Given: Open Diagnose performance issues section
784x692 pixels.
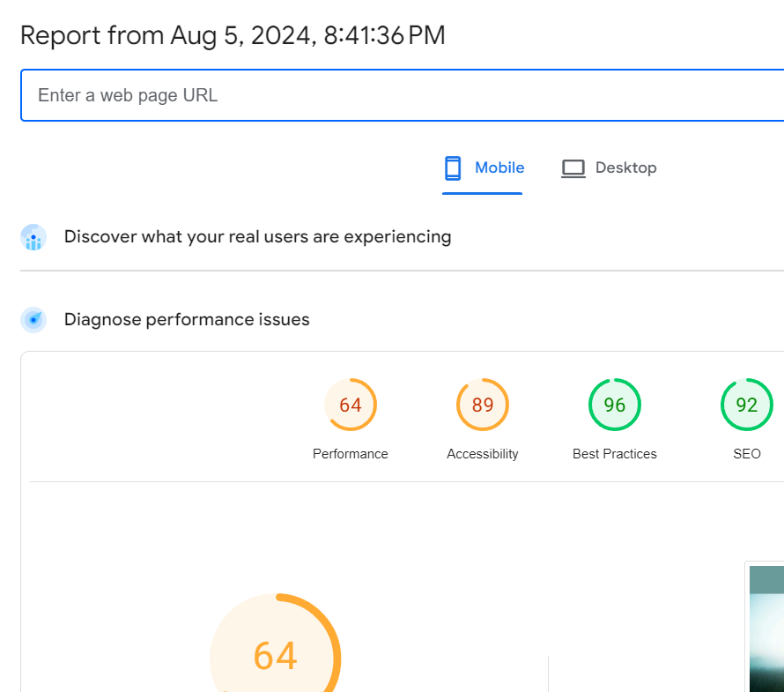Looking at the screenshot, I should point(187,320).
